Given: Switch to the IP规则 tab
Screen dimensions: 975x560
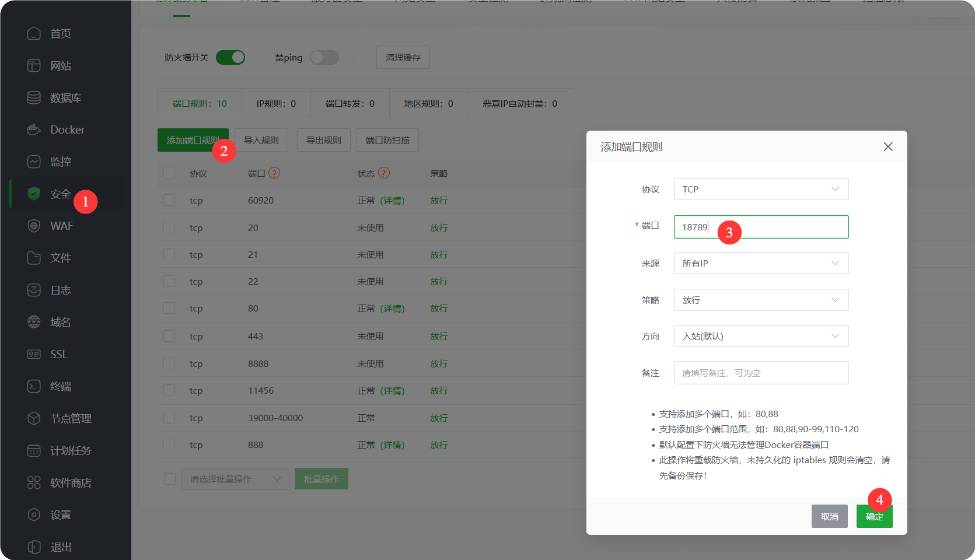Looking at the screenshot, I should (x=276, y=103).
